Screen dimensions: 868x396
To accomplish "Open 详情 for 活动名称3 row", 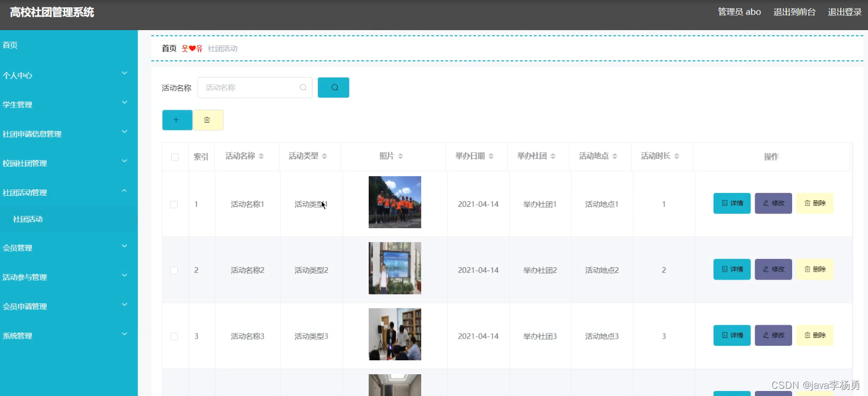I will (x=732, y=335).
